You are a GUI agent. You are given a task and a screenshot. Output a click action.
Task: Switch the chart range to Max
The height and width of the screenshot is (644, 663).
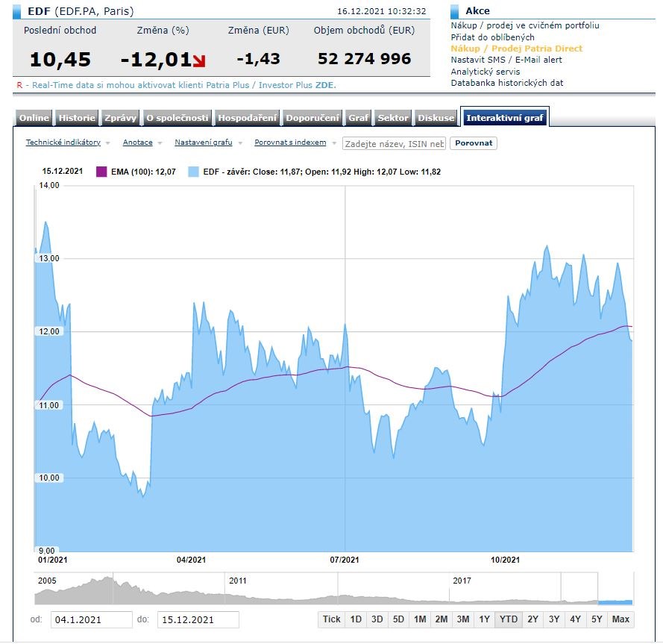pos(620,619)
